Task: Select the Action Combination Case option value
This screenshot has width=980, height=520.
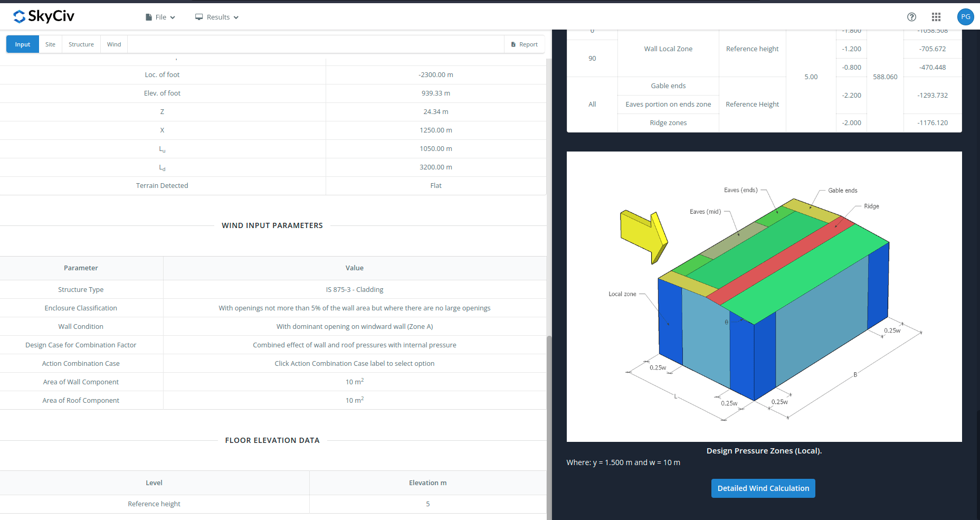Action: click(354, 364)
